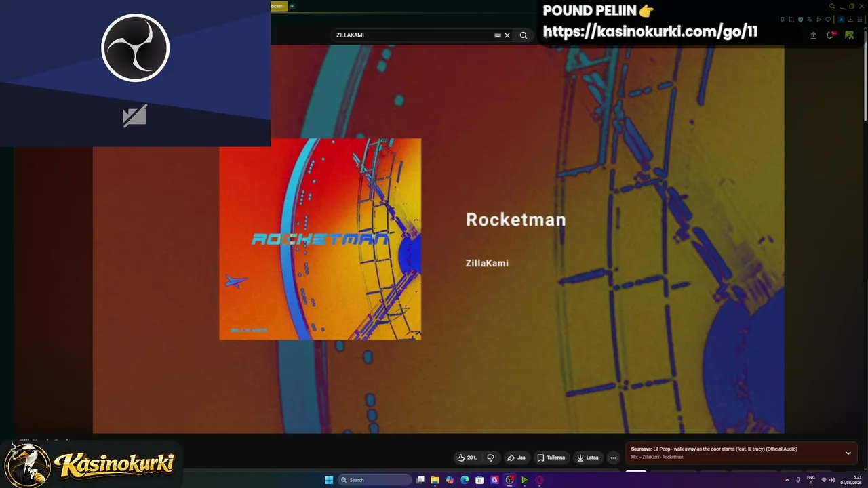Open Microsoft Store from the taskbar
Image resolution: width=868 pixels, height=488 pixels.
click(479, 480)
